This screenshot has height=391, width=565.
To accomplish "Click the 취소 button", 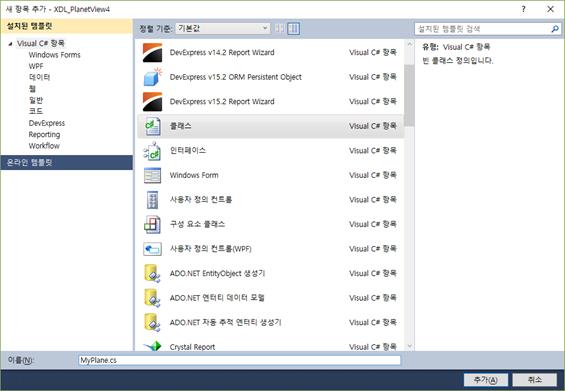I will [535, 379].
